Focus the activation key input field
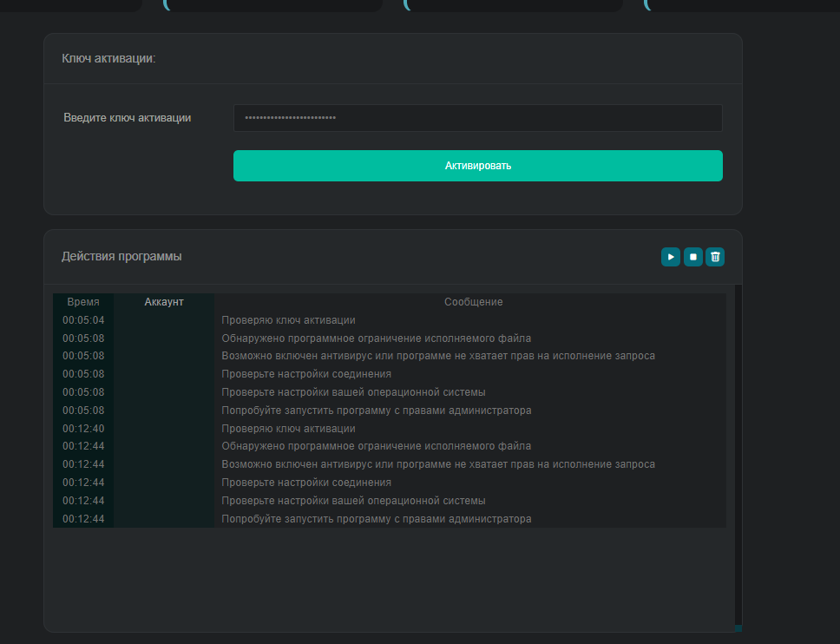The width and height of the screenshot is (840, 644). coord(477,118)
